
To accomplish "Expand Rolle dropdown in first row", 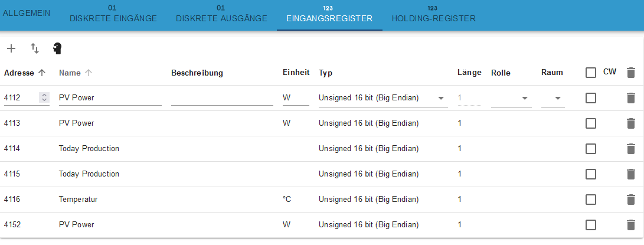I will [511, 98].
